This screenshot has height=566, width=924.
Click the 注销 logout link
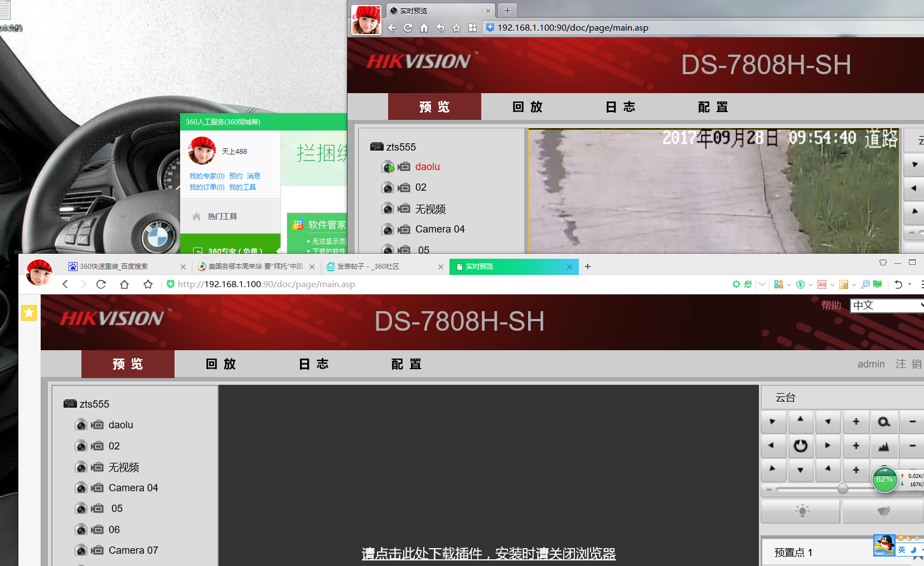click(909, 364)
